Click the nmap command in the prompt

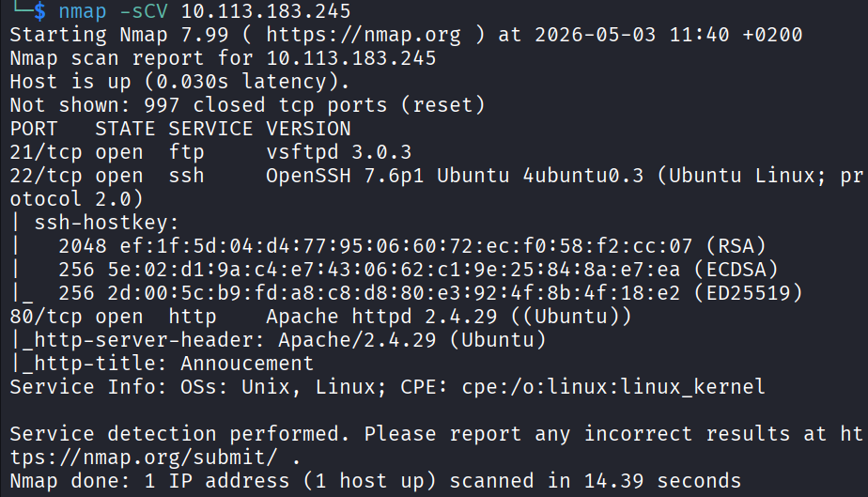pos(82,11)
